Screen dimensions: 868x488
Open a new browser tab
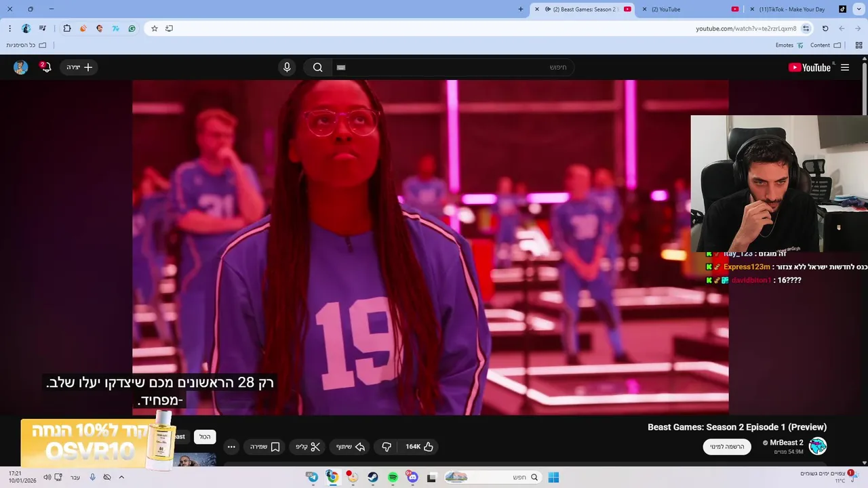tap(521, 9)
